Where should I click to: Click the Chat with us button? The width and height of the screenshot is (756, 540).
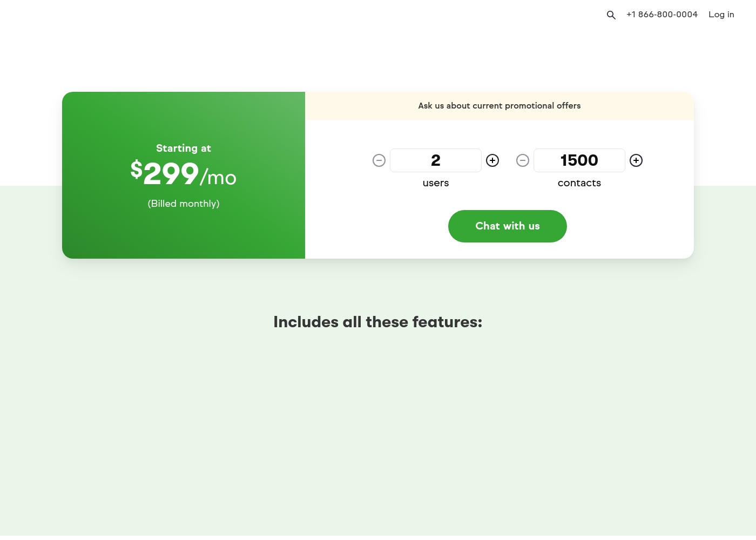tap(508, 226)
